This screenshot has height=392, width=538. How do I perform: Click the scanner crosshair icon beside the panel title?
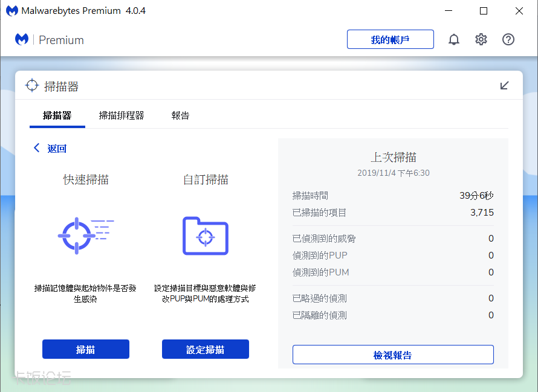click(x=32, y=86)
